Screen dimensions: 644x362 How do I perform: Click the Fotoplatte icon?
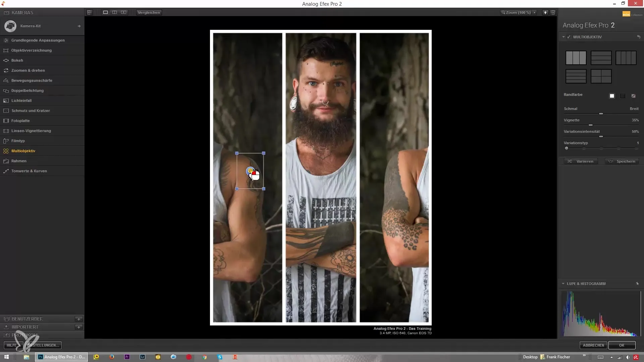click(x=6, y=121)
